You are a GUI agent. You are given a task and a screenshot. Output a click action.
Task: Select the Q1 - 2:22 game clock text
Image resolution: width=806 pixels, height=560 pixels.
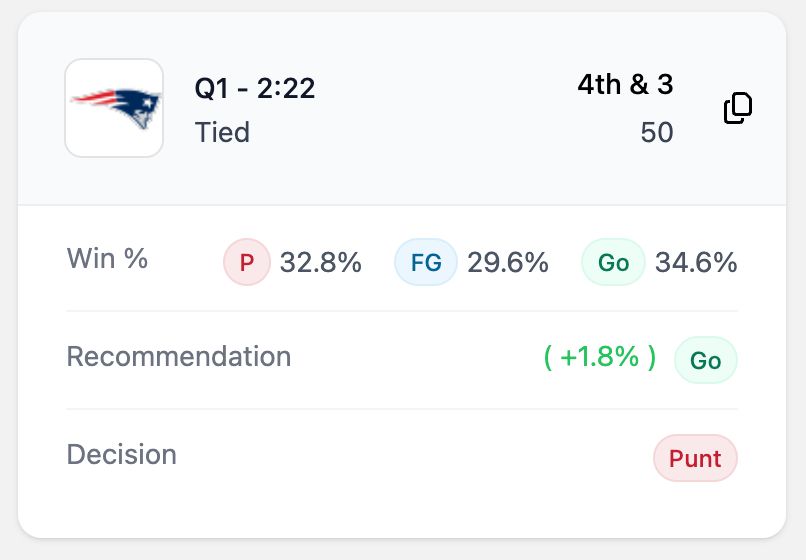click(x=255, y=89)
